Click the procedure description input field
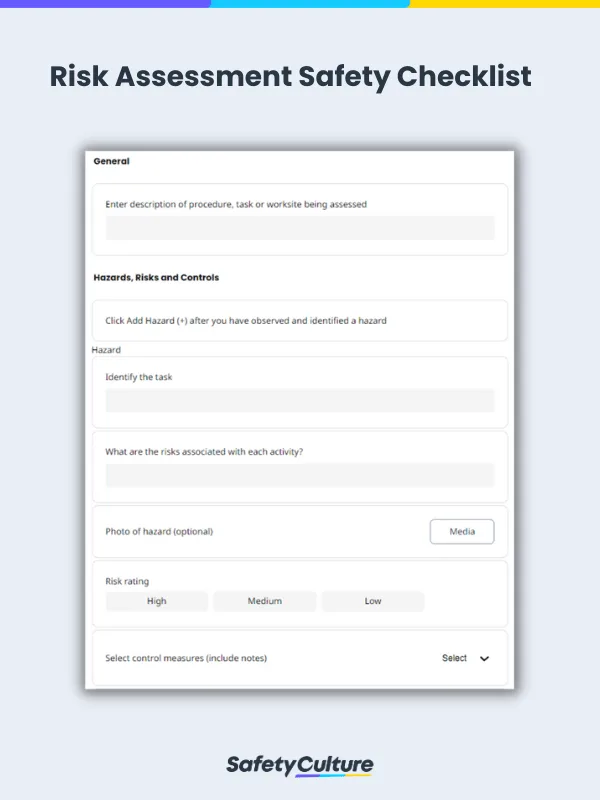Image resolution: width=600 pixels, height=800 pixels. [299, 228]
